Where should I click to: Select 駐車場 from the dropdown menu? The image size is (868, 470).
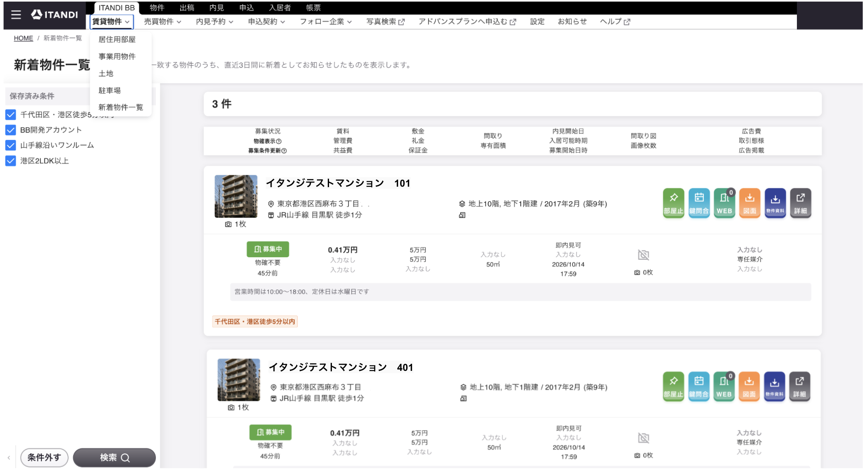pyautogui.click(x=110, y=90)
